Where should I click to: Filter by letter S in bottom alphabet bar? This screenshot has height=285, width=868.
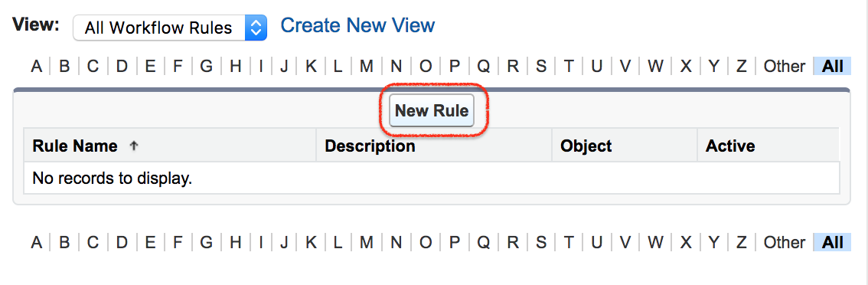coord(541,242)
